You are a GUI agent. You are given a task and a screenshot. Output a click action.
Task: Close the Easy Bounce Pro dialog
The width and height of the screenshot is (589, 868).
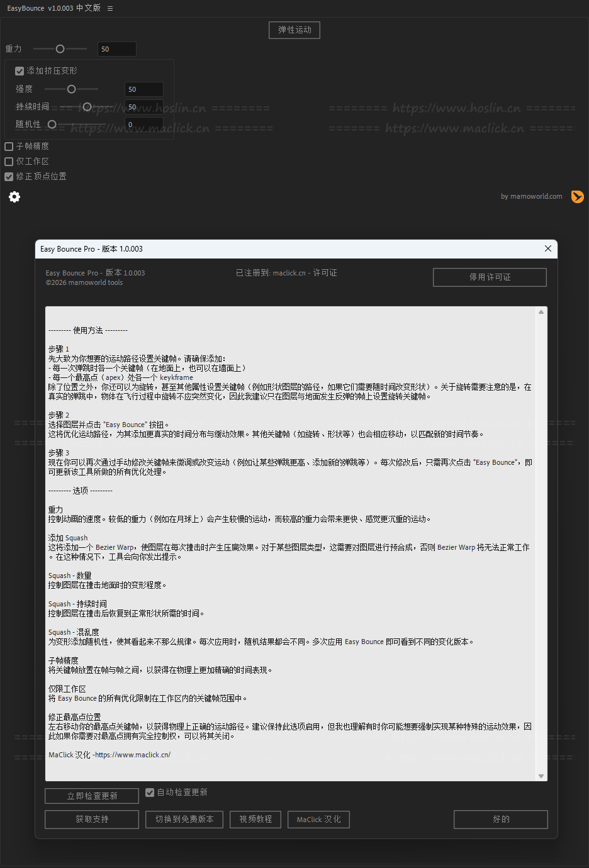coord(547,249)
